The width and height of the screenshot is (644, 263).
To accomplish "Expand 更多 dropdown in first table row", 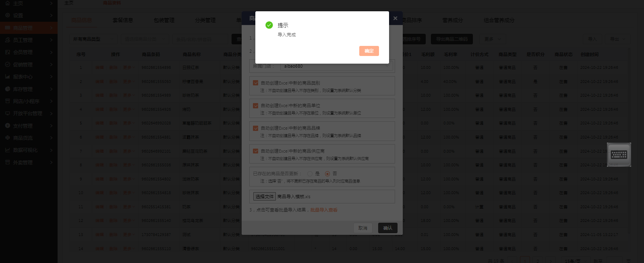I will [x=129, y=68].
